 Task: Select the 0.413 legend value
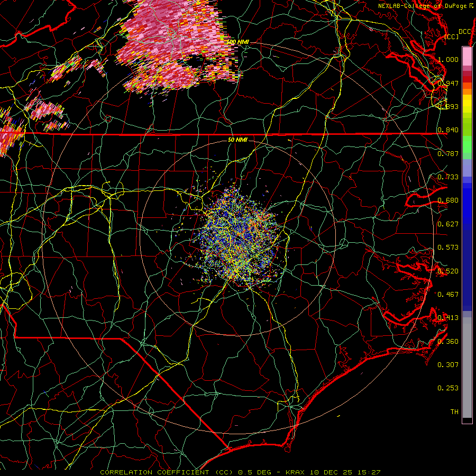(448, 318)
